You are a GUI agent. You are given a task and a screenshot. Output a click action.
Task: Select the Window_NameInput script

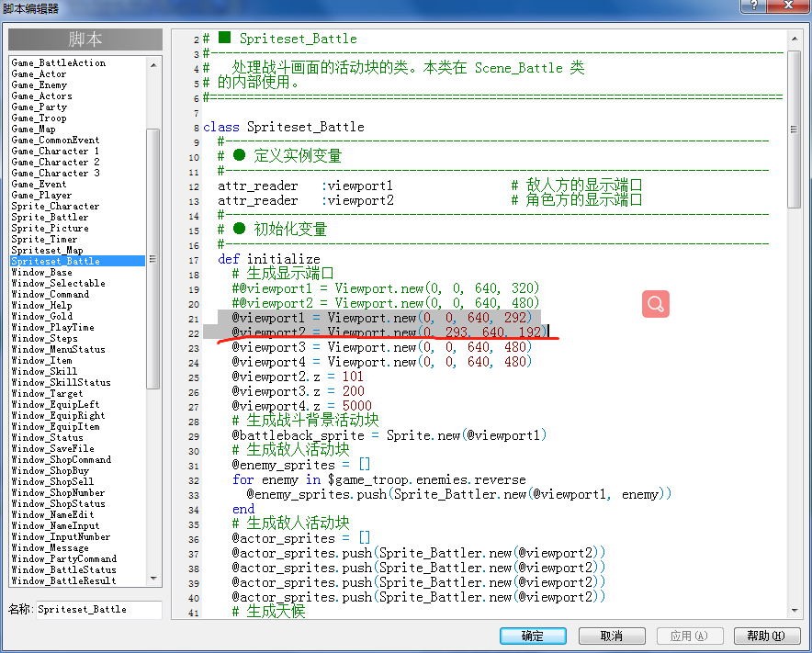pos(55,525)
